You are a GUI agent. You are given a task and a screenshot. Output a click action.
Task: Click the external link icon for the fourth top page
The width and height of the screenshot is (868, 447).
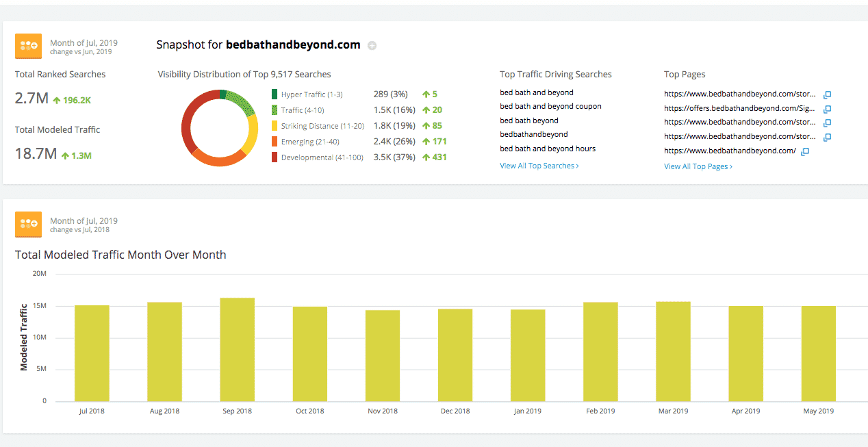[827, 138]
